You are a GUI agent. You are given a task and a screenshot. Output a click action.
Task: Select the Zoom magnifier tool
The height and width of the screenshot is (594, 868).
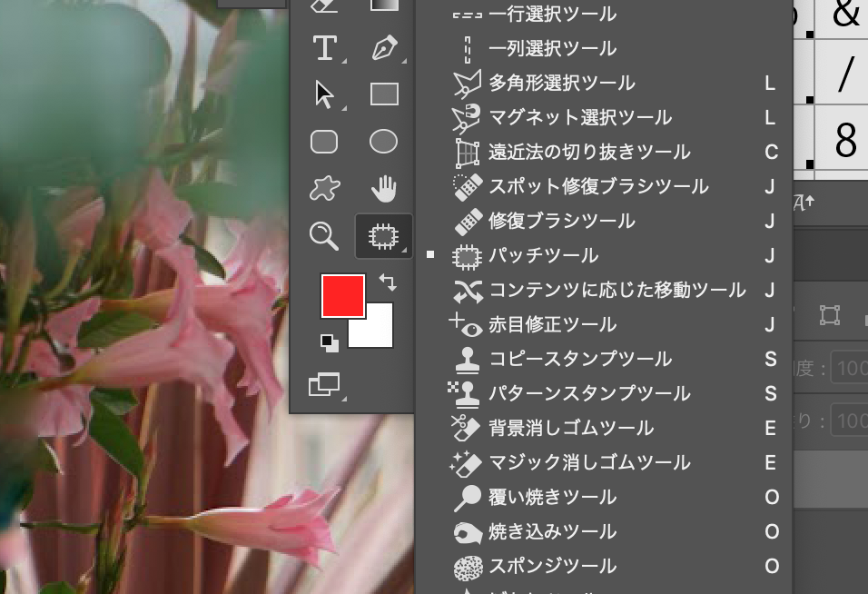(x=324, y=236)
